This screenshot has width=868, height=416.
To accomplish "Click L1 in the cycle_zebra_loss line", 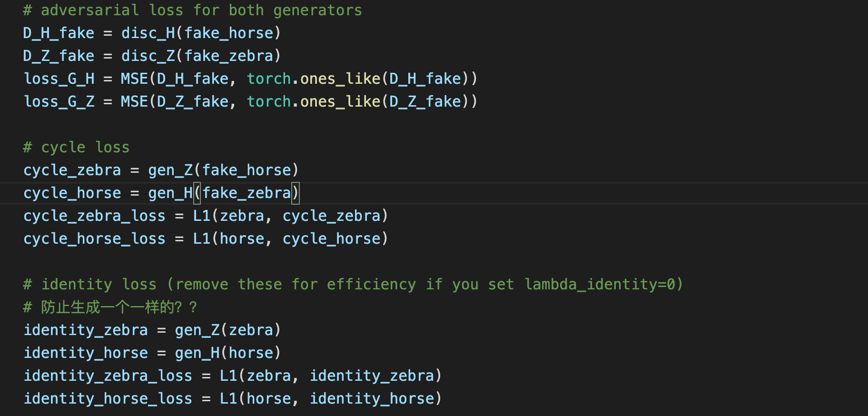I will [x=202, y=216].
